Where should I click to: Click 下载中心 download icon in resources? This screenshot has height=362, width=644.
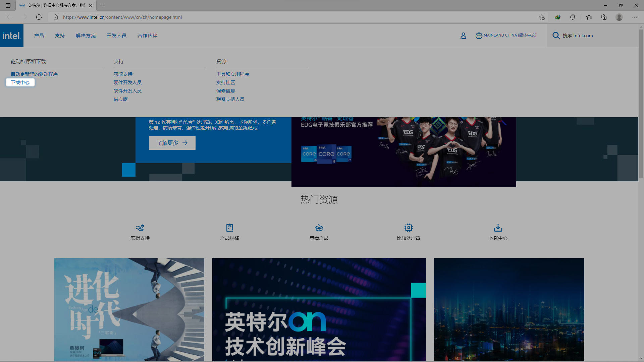tap(498, 228)
